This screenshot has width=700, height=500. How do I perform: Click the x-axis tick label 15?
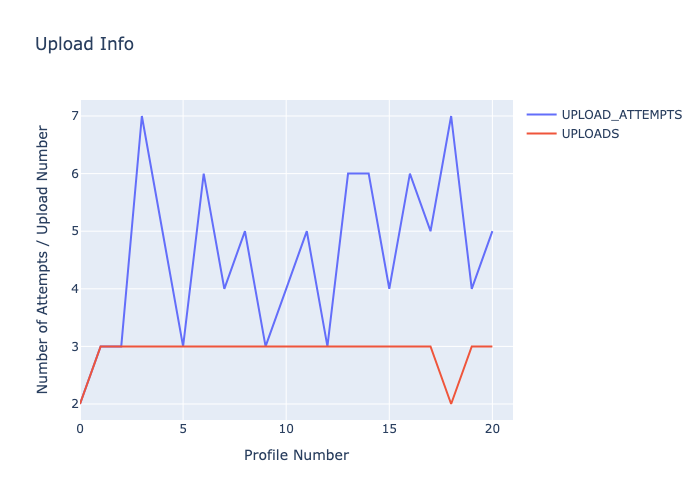[389, 428]
